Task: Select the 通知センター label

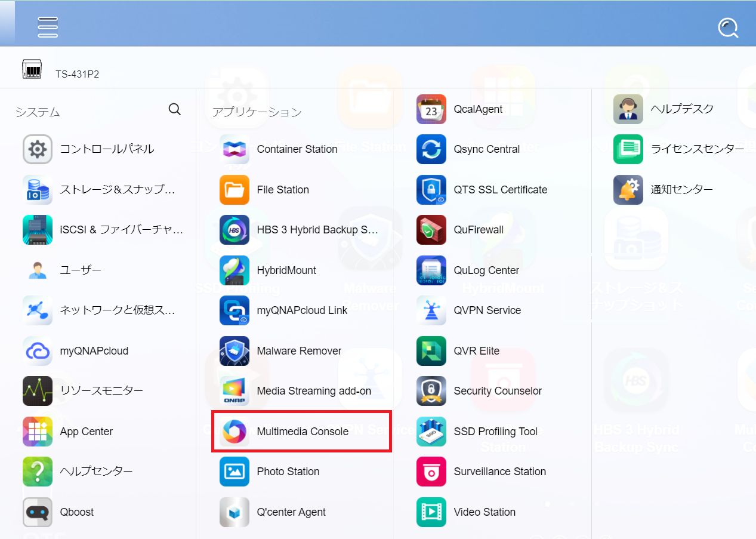Action: [x=682, y=190]
